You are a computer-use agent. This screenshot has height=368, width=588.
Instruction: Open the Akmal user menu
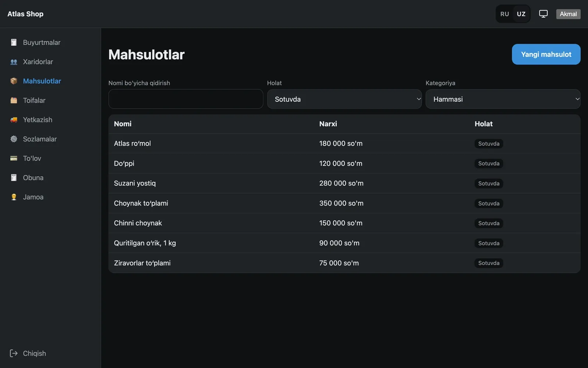(568, 14)
